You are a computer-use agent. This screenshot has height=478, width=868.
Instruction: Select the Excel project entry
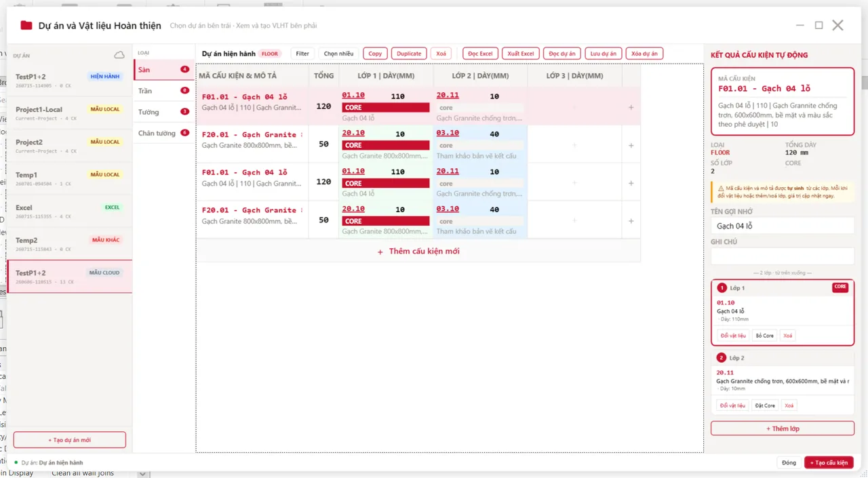coord(69,211)
